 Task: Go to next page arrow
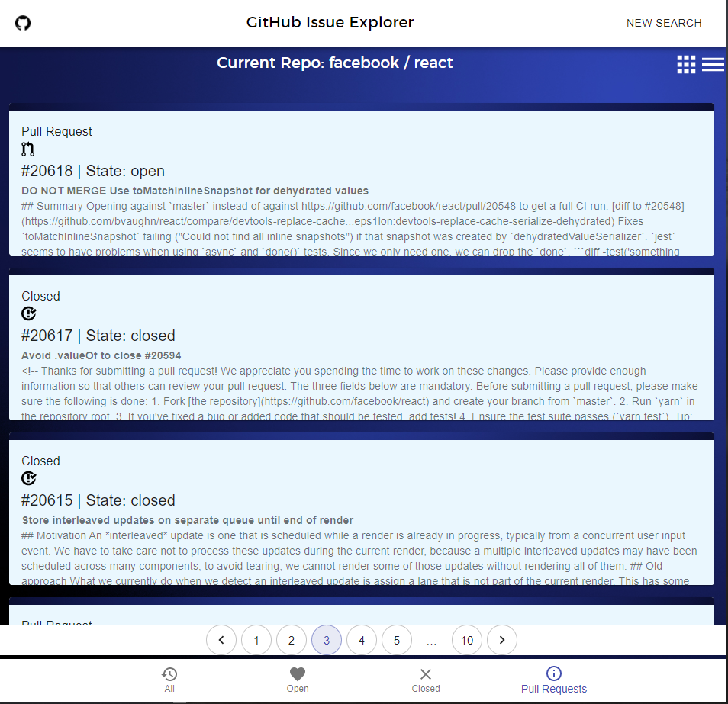pyautogui.click(x=502, y=640)
